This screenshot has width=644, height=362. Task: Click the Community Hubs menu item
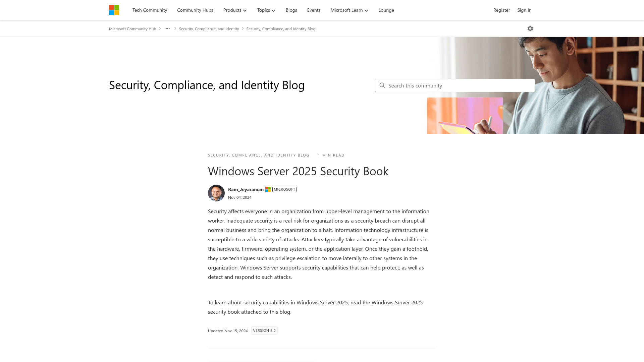click(x=195, y=10)
